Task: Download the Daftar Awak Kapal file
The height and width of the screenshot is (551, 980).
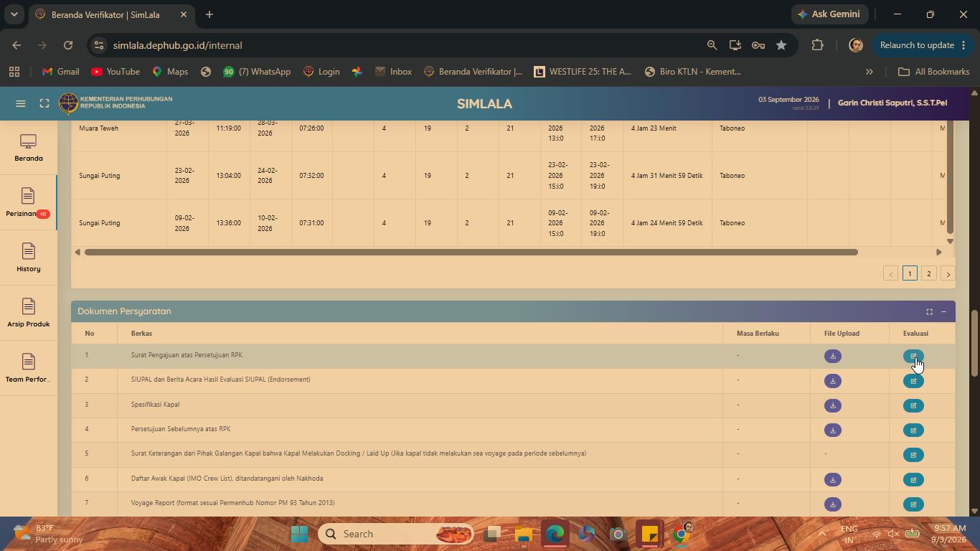Action: click(x=832, y=479)
